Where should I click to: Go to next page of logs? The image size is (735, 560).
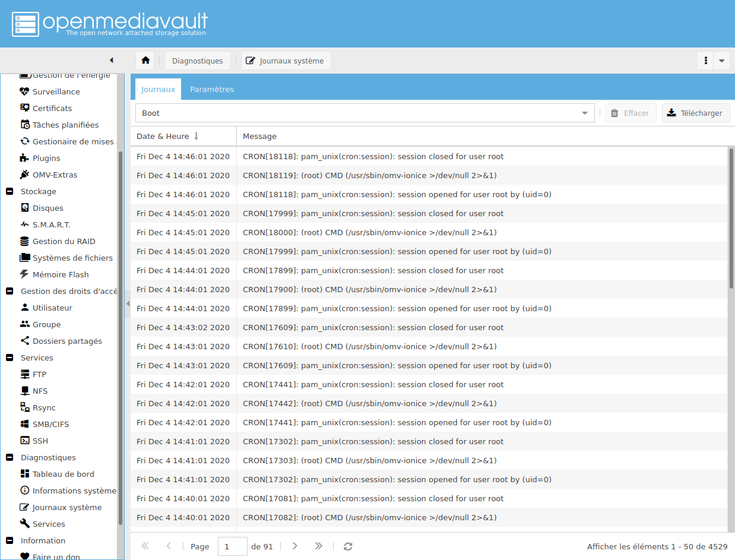(x=295, y=546)
